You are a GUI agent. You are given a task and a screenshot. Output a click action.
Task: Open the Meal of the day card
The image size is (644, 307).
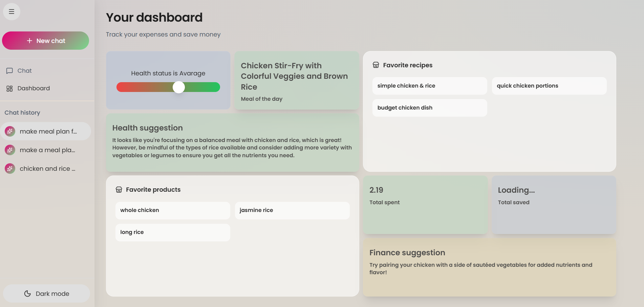tap(297, 80)
